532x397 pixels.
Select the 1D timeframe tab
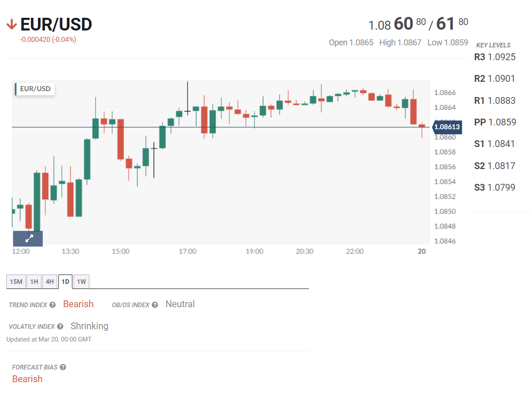pyautogui.click(x=65, y=282)
